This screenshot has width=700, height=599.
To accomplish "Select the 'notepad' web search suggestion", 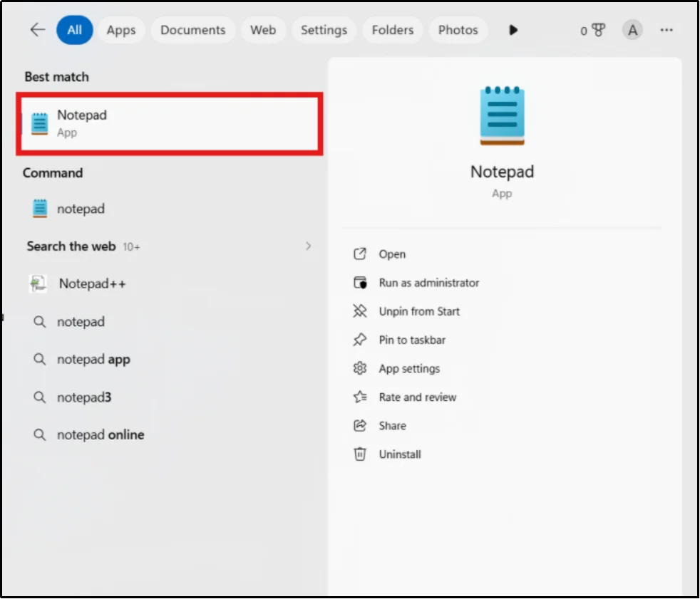I will (x=170, y=321).
